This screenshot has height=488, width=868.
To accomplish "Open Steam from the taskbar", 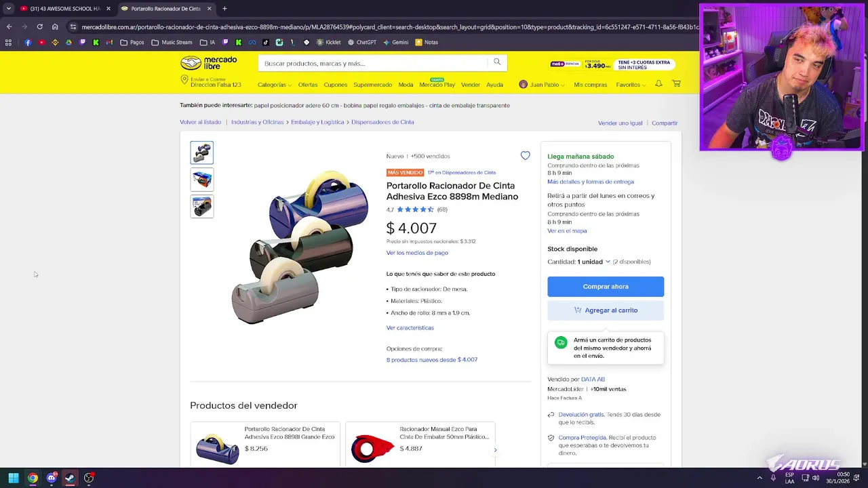I will pyautogui.click(x=70, y=478).
